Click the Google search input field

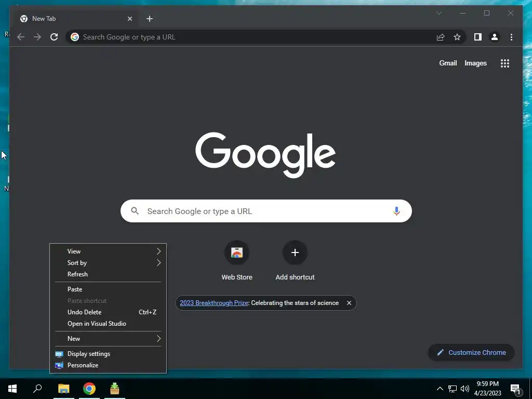266,211
